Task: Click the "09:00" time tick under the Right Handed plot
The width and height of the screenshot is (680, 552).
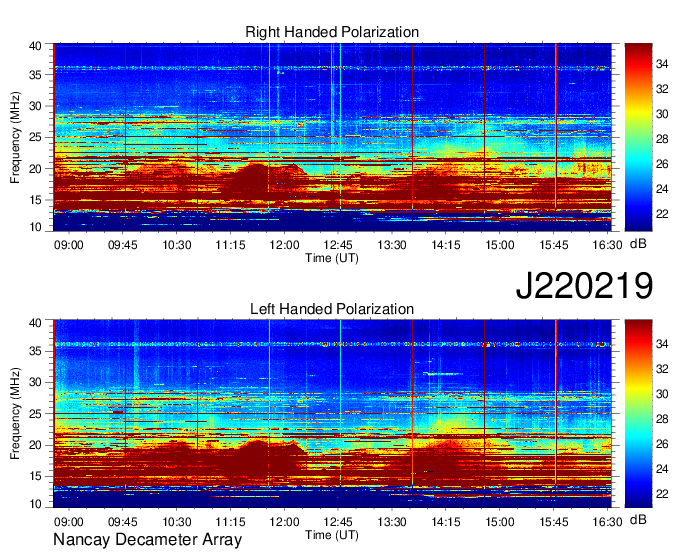Action: coord(69,245)
